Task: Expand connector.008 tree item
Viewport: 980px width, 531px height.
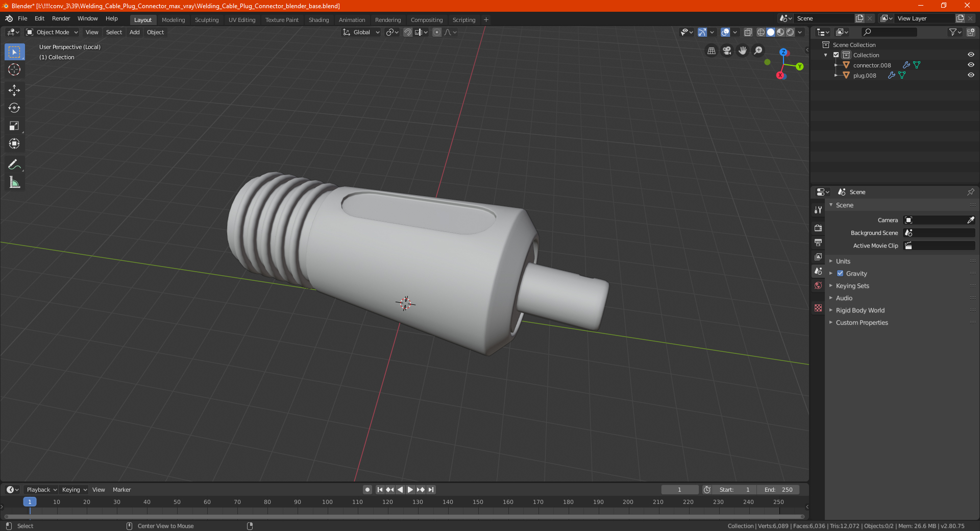Action: click(836, 65)
